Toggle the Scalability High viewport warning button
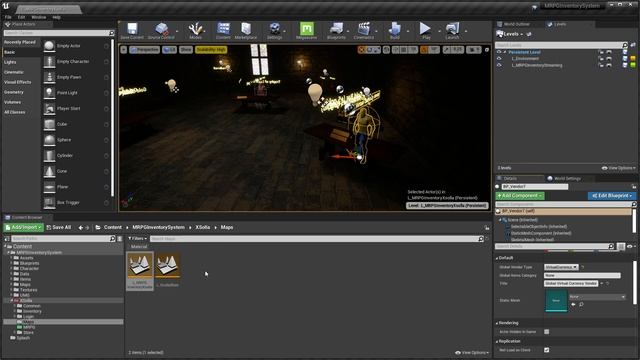Screen dimensions: 640x360 (211, 50)
